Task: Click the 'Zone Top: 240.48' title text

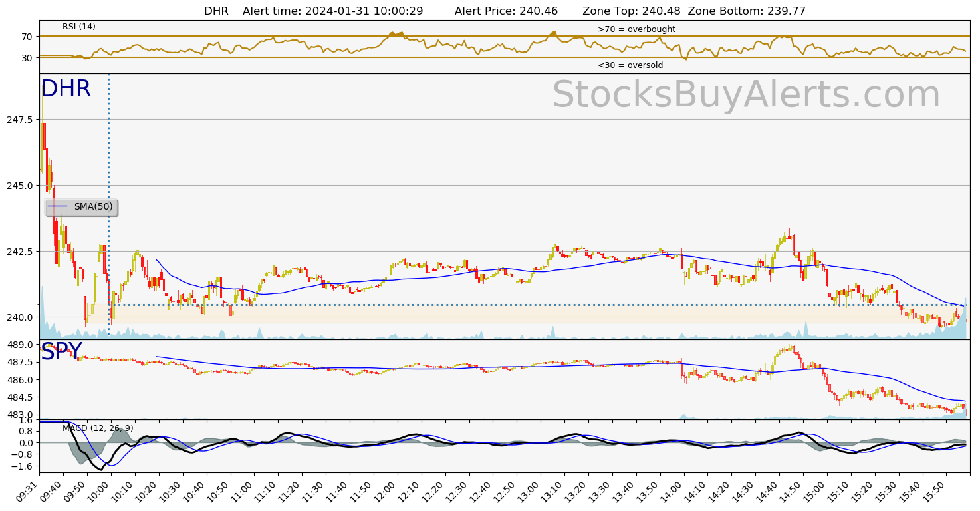Action: [x=632, y=11]
